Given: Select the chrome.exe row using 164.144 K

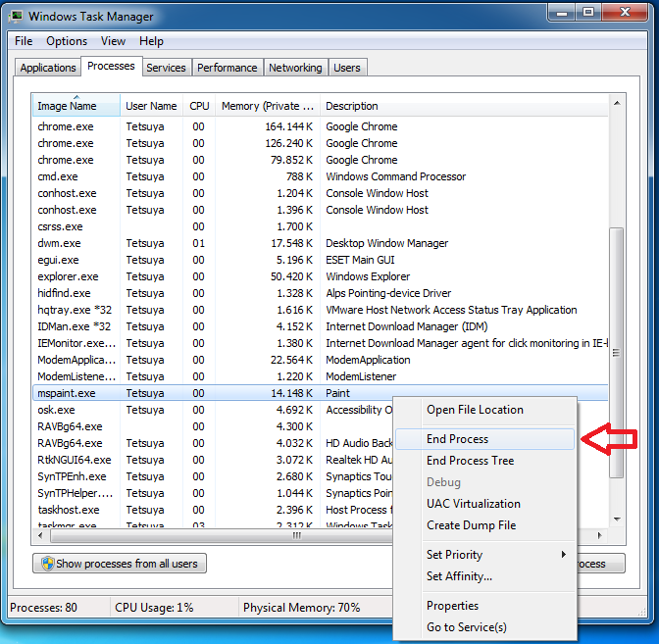Looking at the screenshot, I should [x=321, y=126].
